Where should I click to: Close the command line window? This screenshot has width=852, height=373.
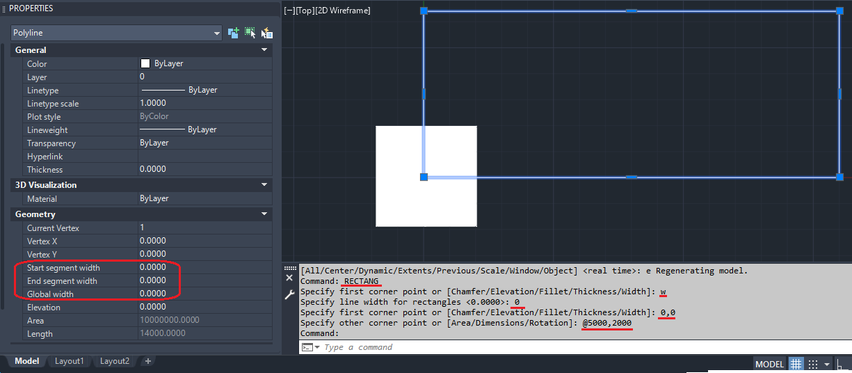point(289,278)
